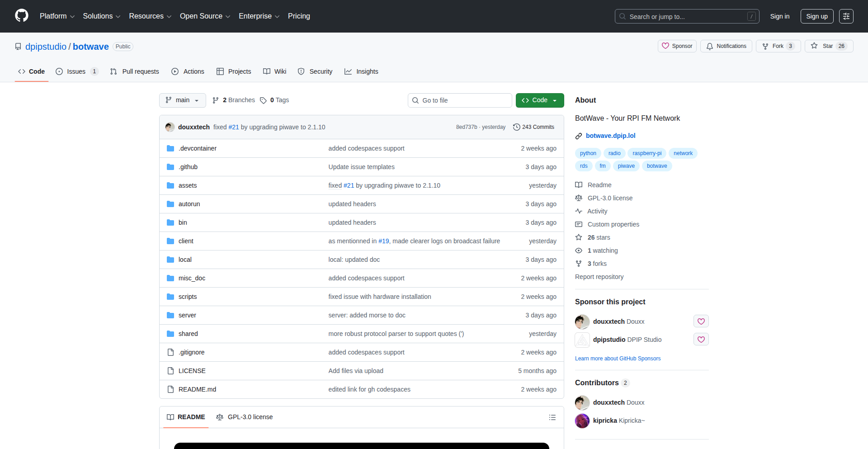The width and height of the screenshot is (868, 449).
Task: Open the Pricing link
Action: [x=299, y=16]
